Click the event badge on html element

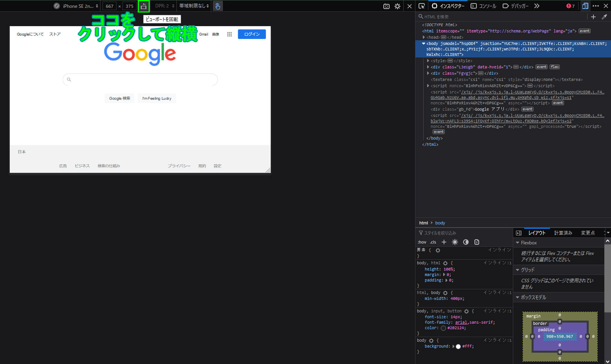click(585, 31)
